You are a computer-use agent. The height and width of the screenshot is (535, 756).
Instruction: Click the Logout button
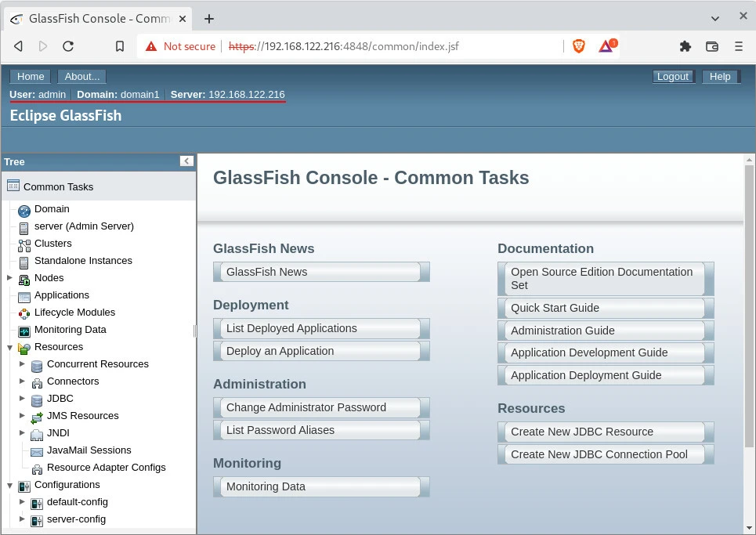(672, 76)
